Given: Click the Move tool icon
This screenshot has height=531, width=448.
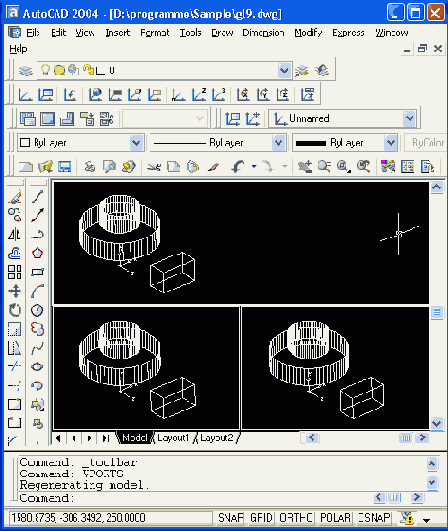Looking at the screenshot, I should tap(15, 291).
